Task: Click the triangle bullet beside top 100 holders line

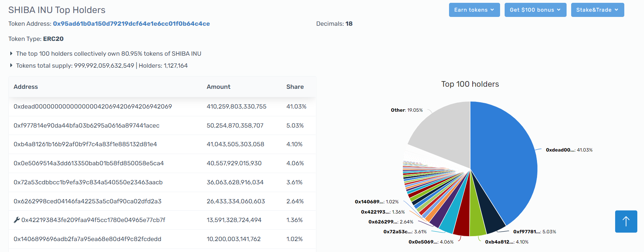Action: (11, 54)
